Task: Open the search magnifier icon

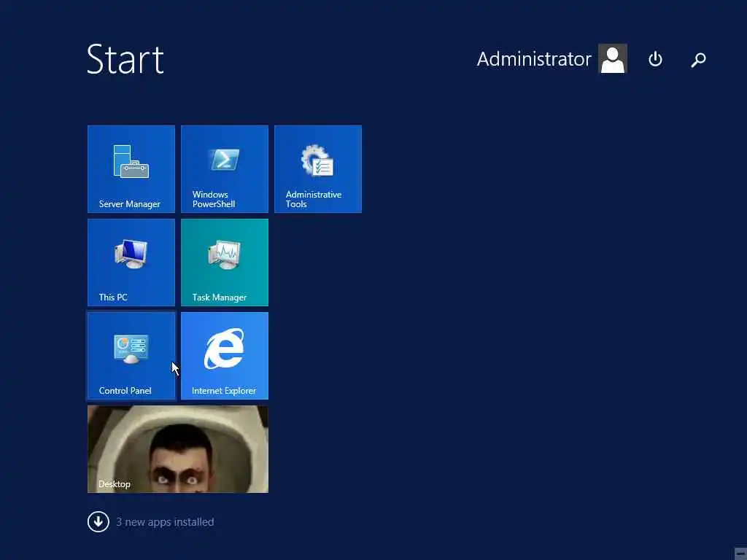Action: tap(698, 60)
